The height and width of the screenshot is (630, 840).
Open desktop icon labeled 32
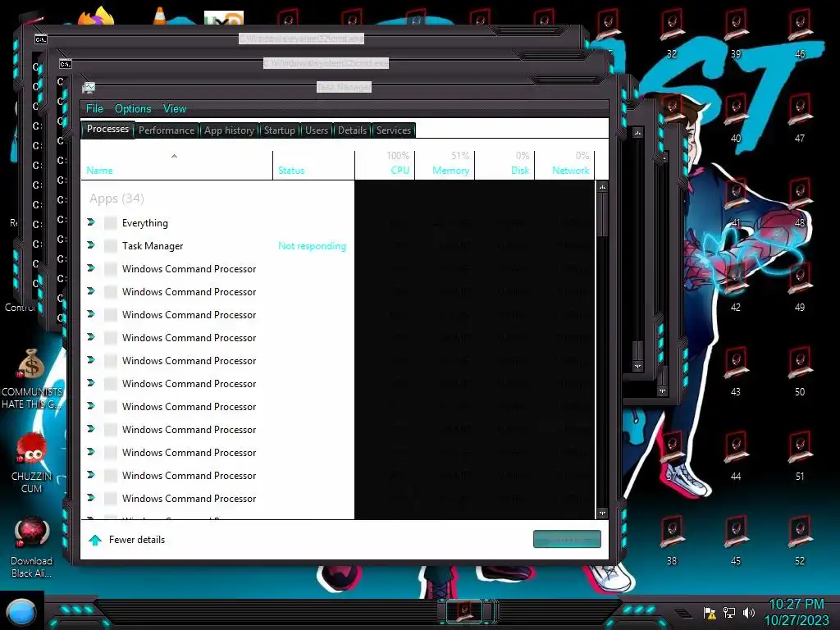pyautogui.click(x=672, y=32)
